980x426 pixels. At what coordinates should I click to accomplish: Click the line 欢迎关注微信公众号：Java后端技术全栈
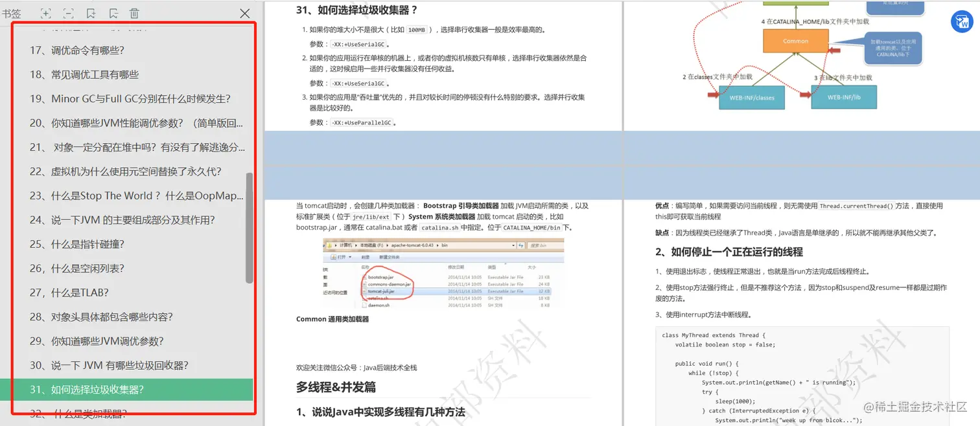pos(356,368)
